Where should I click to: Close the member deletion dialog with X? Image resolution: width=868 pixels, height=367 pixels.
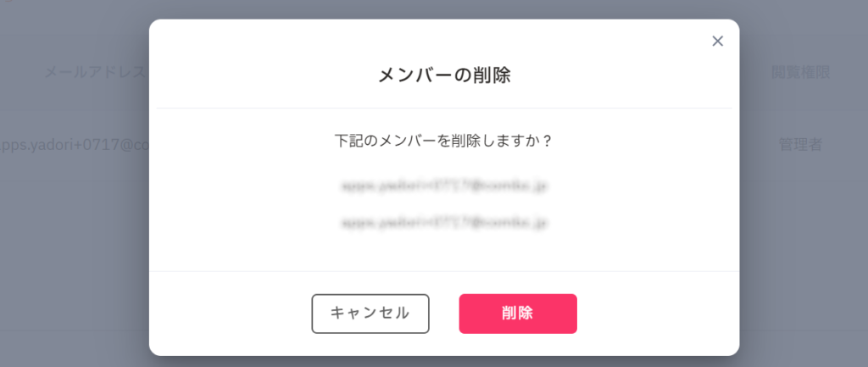tap(717, 42)
